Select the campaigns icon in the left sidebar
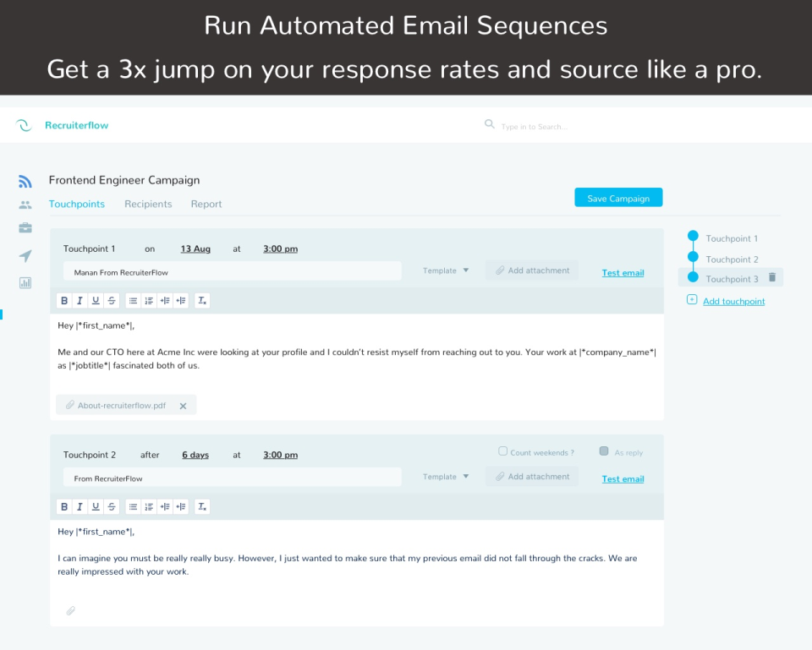812x650 pixels. pyautogui.click(x=25, y=181)
